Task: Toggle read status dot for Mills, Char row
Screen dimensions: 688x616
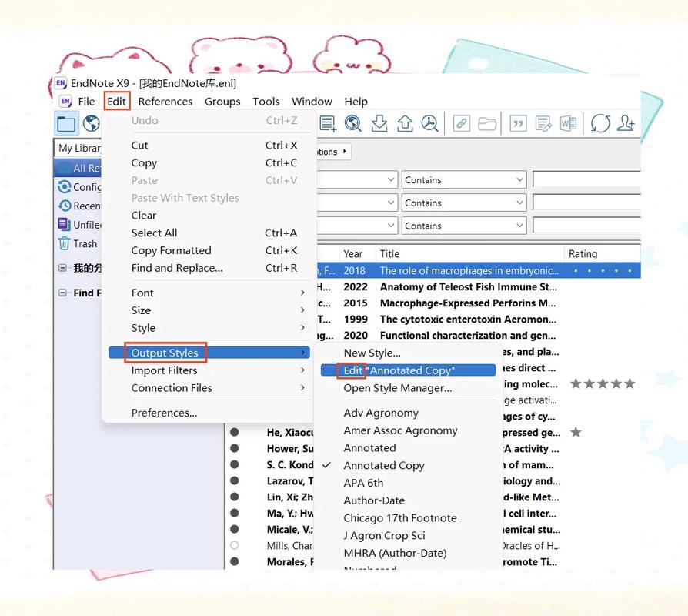Action: click(234, 545)
